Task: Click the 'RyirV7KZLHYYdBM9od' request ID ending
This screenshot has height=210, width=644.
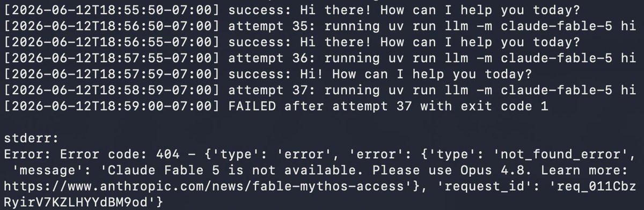Action: [75, 202]
